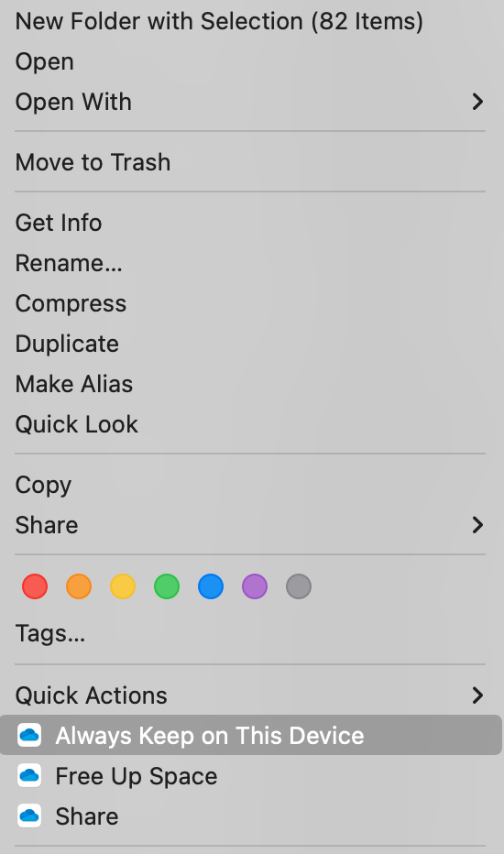Apply the blue tag color
The image size is (504, 854).
coord(211,586)
